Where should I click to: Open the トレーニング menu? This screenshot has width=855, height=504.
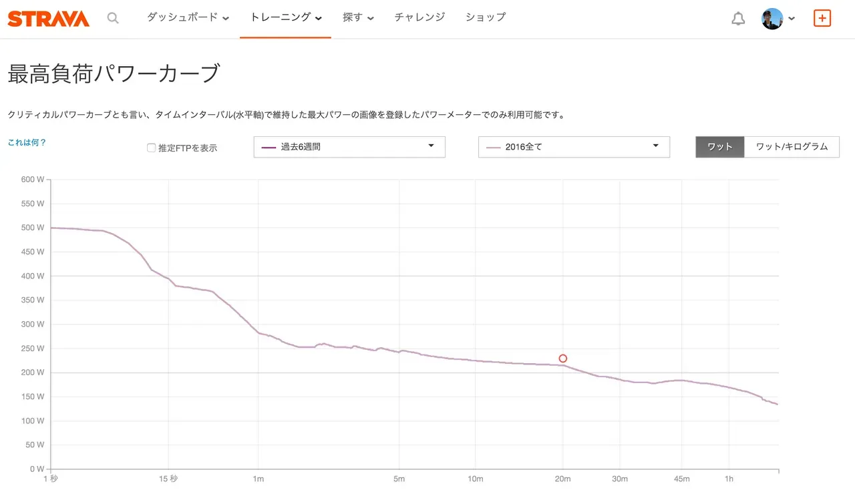click(x=281, y=18)
